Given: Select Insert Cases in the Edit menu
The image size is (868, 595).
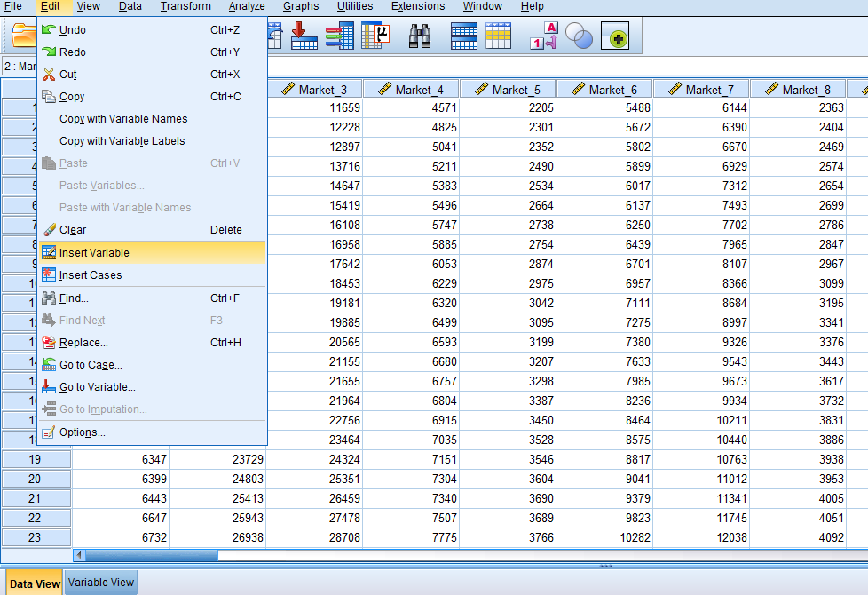Looking at the screenshot, I should [x=91, y=275].
